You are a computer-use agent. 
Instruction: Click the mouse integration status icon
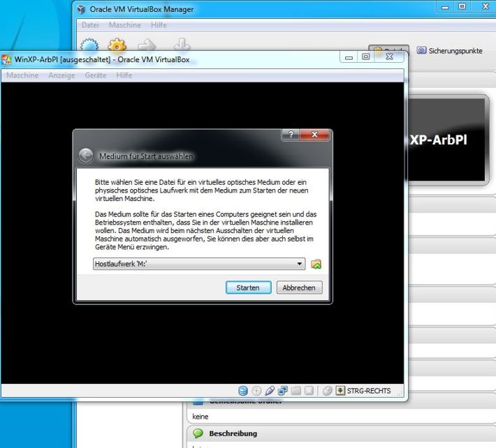pos(328,391)
